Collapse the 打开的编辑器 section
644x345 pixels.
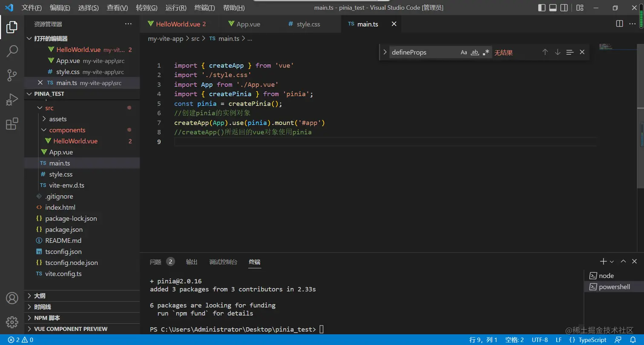click(x=82, y=38)
